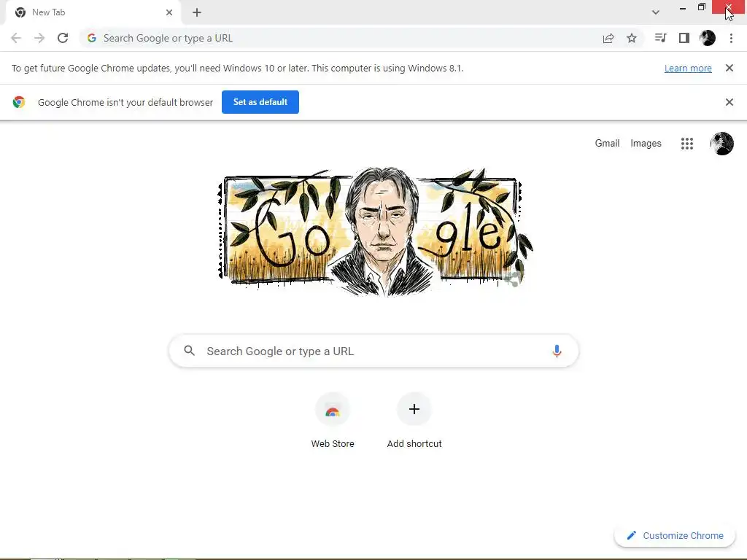The width and height of the screenshot is (747, 560).
Task: Open the Gmail link
Action: click(607, 144)
